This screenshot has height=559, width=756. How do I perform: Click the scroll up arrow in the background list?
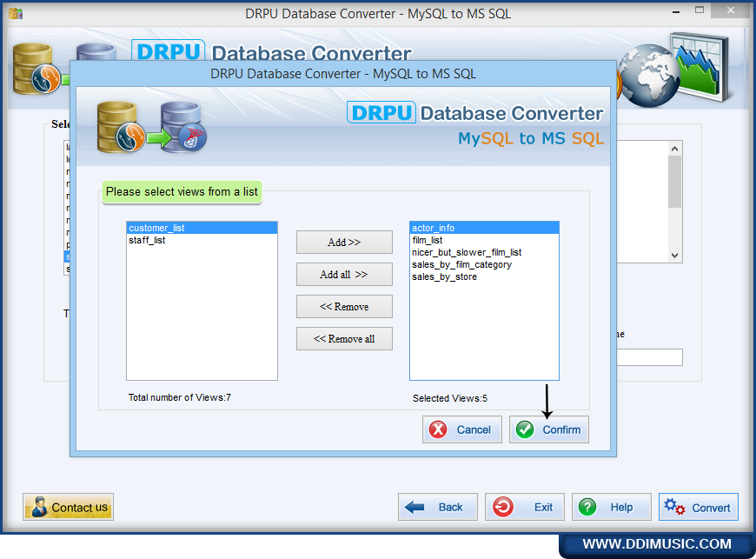[675, 149]
